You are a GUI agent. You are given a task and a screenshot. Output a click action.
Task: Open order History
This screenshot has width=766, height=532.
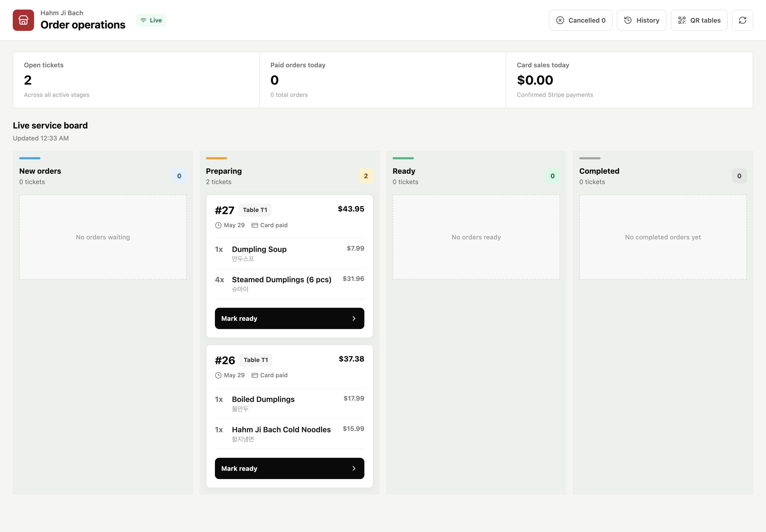(641, 20)
